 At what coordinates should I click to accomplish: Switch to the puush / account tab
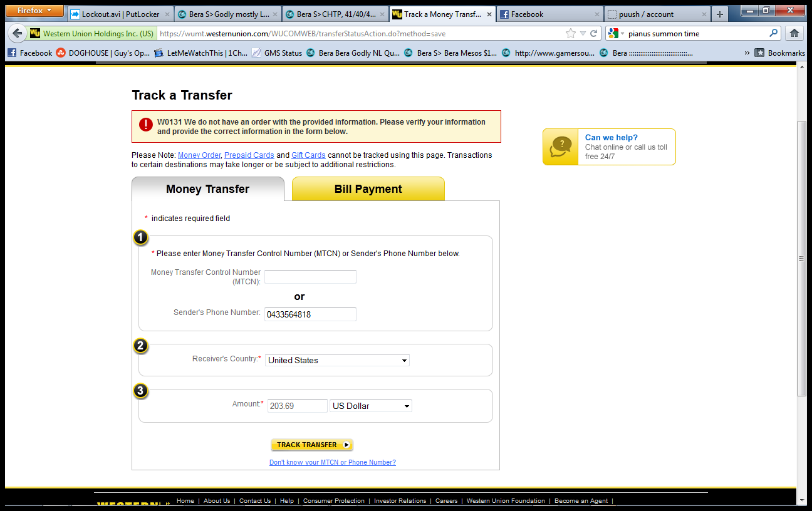[x=656, y=14]
